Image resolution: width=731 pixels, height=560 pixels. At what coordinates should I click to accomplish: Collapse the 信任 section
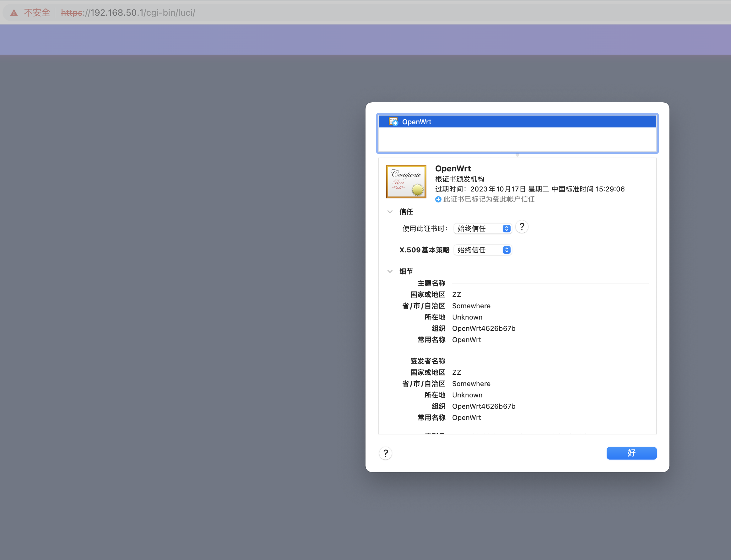tap(389, 212)
